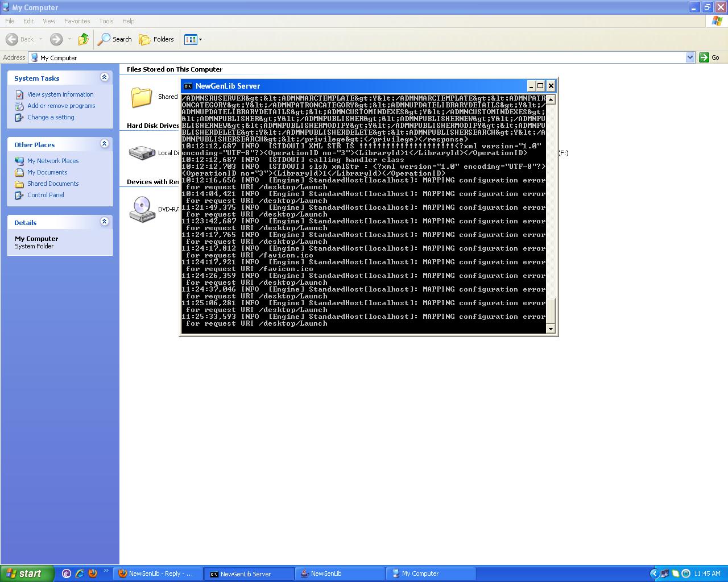This screenshot has height=582, width=728.
Task: Click the Up folder toolbar icon
Action: (x=84, y=39)
